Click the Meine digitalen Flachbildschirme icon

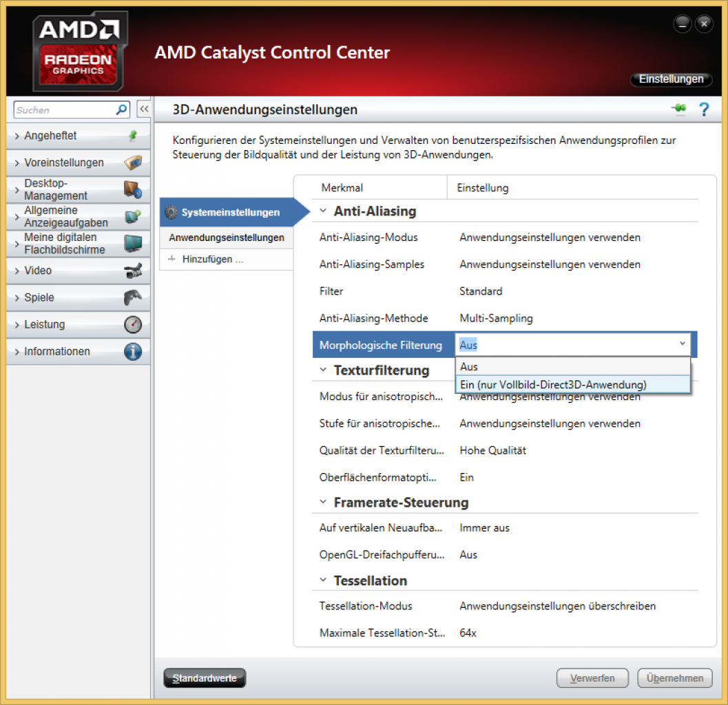(x=133, y=243)
